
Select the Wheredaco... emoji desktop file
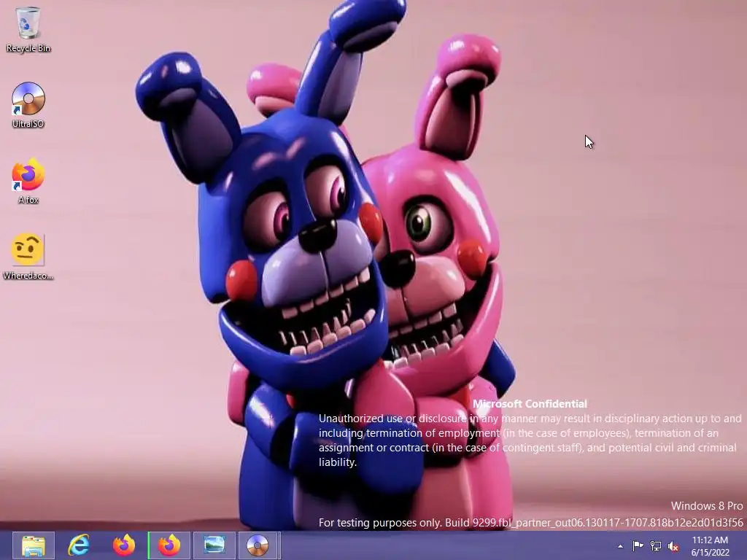pos(28,257)
